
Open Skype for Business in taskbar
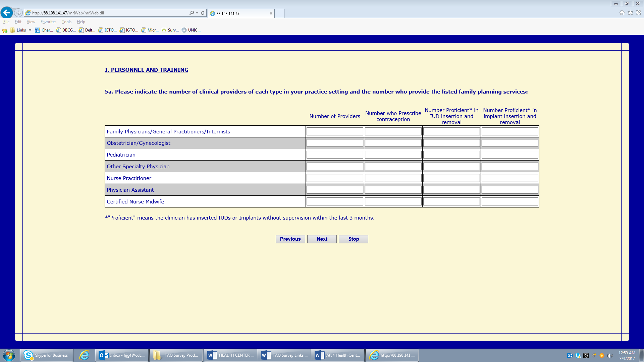coord(47,355)
